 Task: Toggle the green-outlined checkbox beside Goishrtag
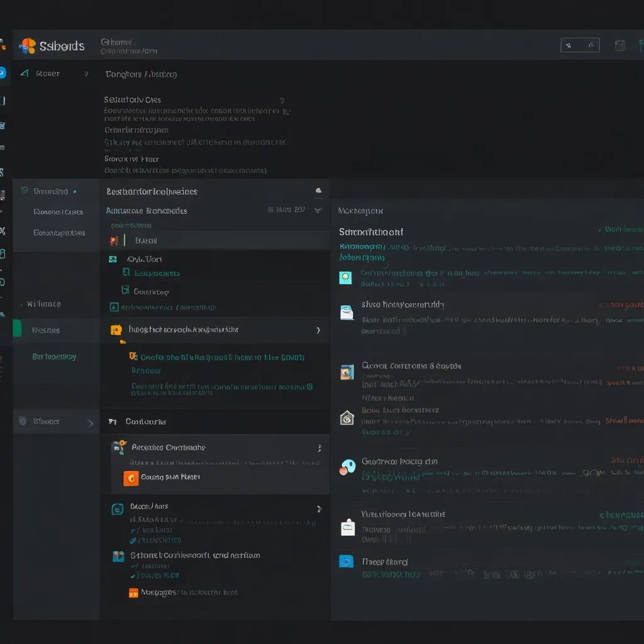point(125,291)
